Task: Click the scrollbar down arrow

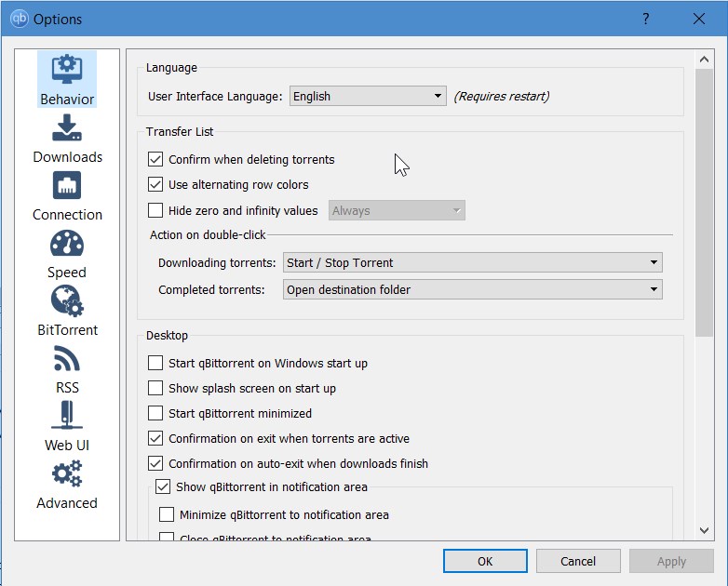Action: point(704,530)
